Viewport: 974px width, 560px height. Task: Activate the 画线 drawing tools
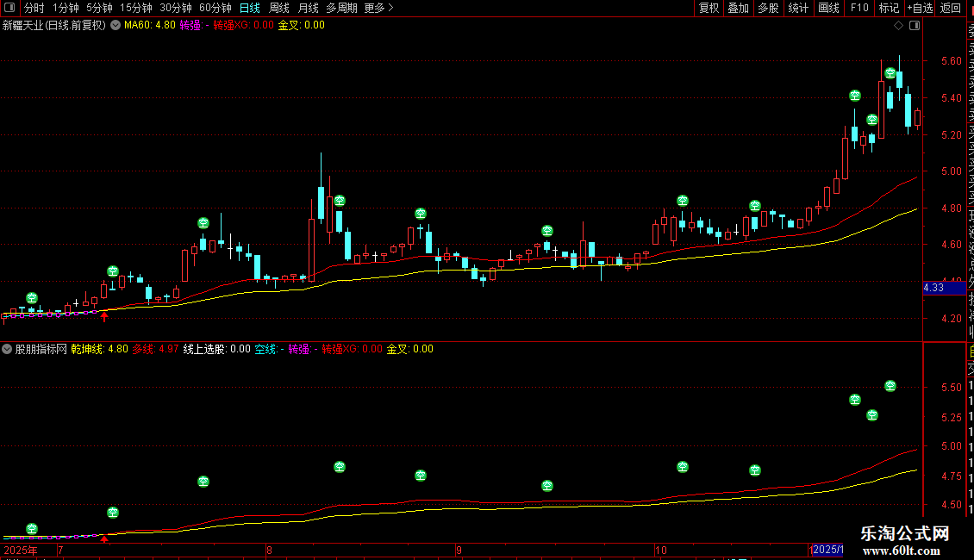pos(828,8)
